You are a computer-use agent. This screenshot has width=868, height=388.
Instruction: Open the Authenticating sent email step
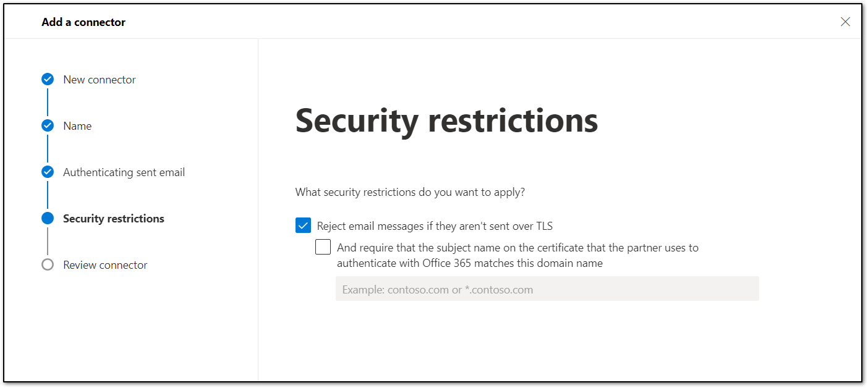[x=124, y=172]
